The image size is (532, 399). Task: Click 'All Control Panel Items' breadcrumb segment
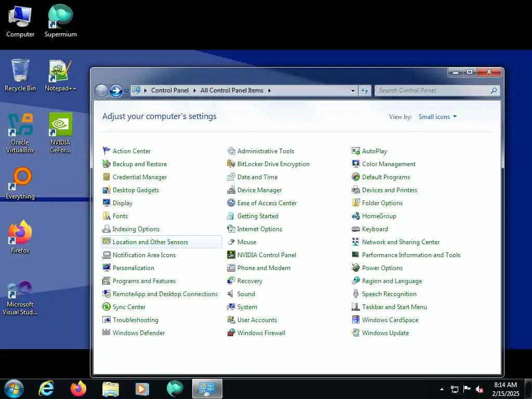232,90
